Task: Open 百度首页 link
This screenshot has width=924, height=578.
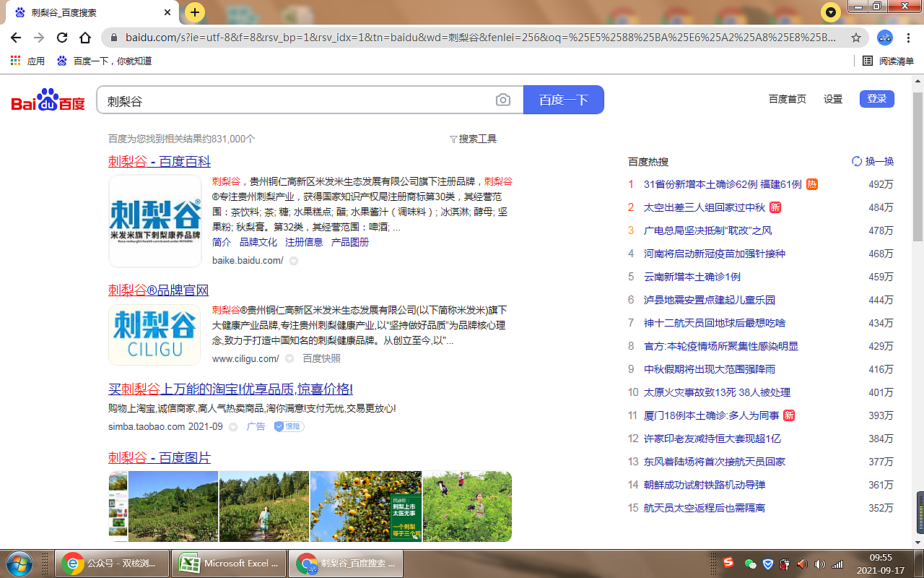Action: [x=788, y=99]
